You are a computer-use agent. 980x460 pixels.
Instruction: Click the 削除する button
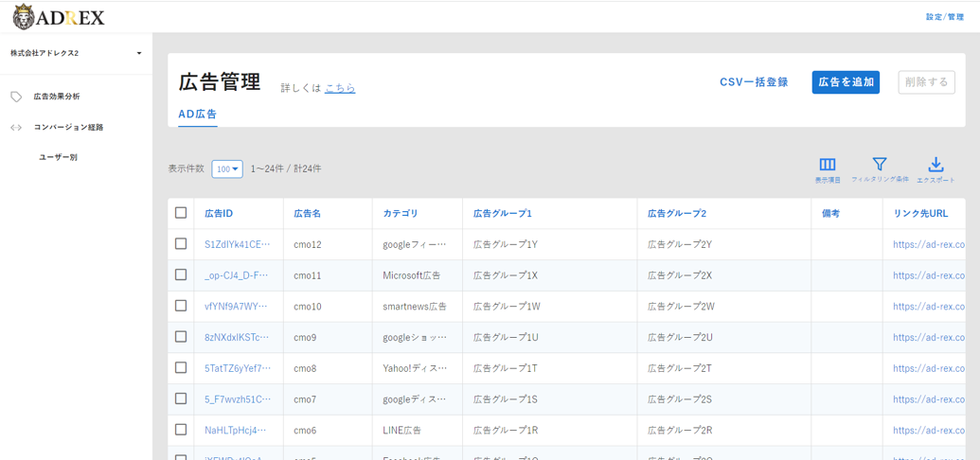[926, 82]
